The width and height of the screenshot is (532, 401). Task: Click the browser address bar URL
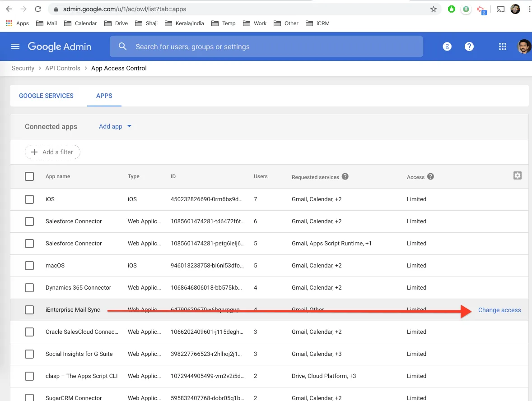point(125,9)
